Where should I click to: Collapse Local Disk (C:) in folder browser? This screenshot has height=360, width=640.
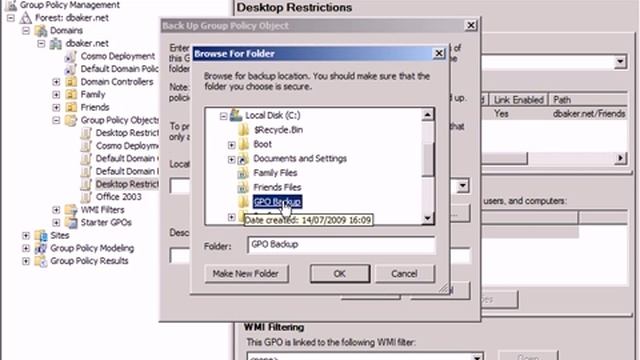click(223, 116)
